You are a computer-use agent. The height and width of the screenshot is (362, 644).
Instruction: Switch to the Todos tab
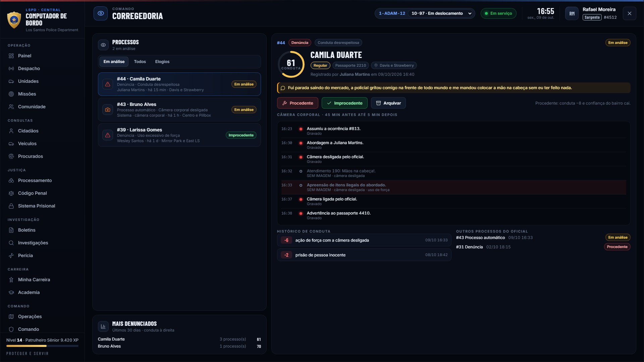pyautogui.click(x=140, y=62)
